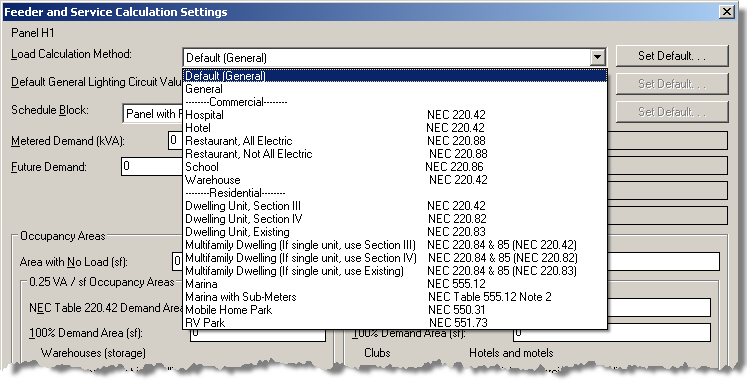
Task: Select Dwelling Unit, Existing
Action: point(395,232)
